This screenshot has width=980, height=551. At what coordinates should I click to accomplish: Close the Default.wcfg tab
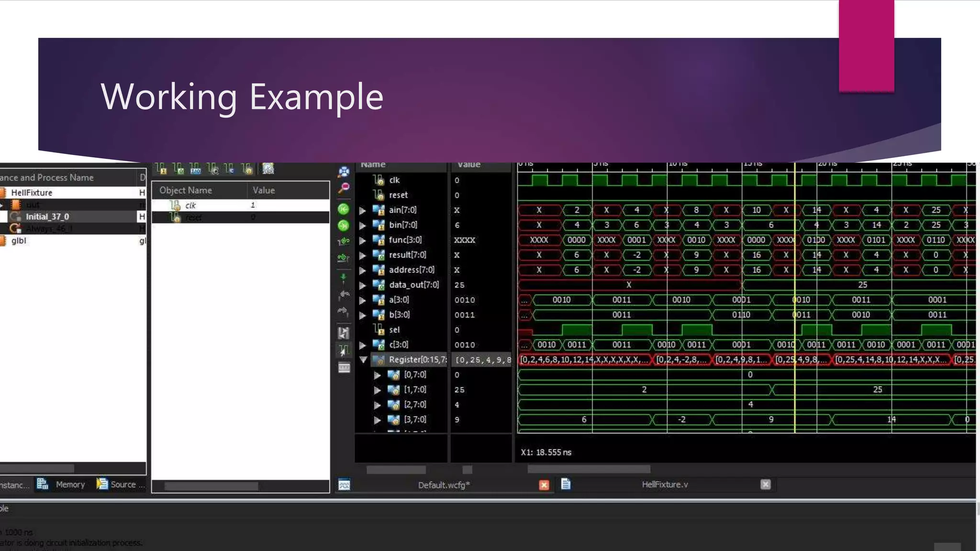point(544,485)
